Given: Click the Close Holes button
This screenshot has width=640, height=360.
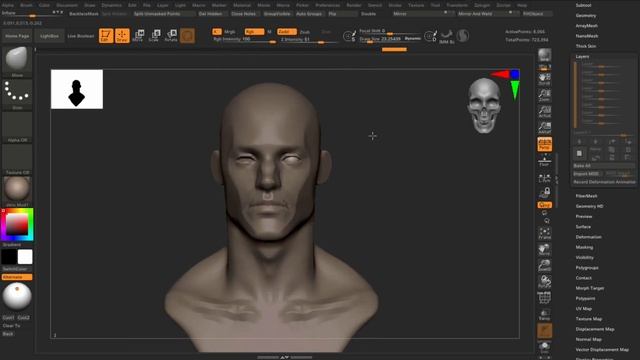Looking at the screenshot, I should pos(244,14).
